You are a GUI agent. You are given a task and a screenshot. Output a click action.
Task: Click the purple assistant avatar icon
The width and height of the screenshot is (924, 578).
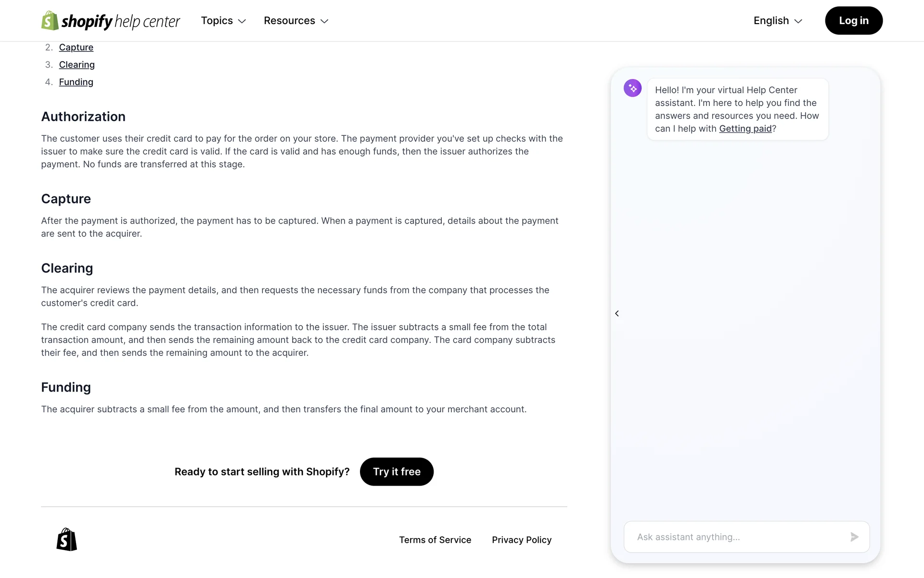(632, 88)
